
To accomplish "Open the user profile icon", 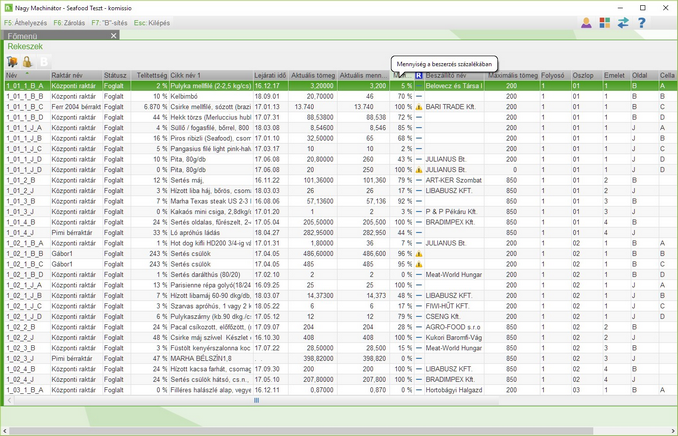I will pyautogui.click(x=582, y=22).
